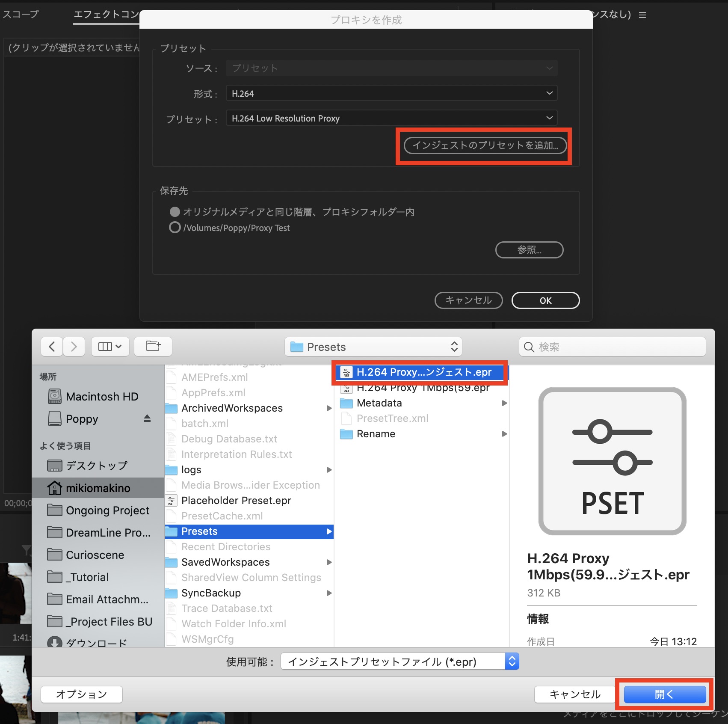The width and height of the screenshot is (728, 724).
Task: Create a new folder with the folder-plus icon
Action: point(153,347)
